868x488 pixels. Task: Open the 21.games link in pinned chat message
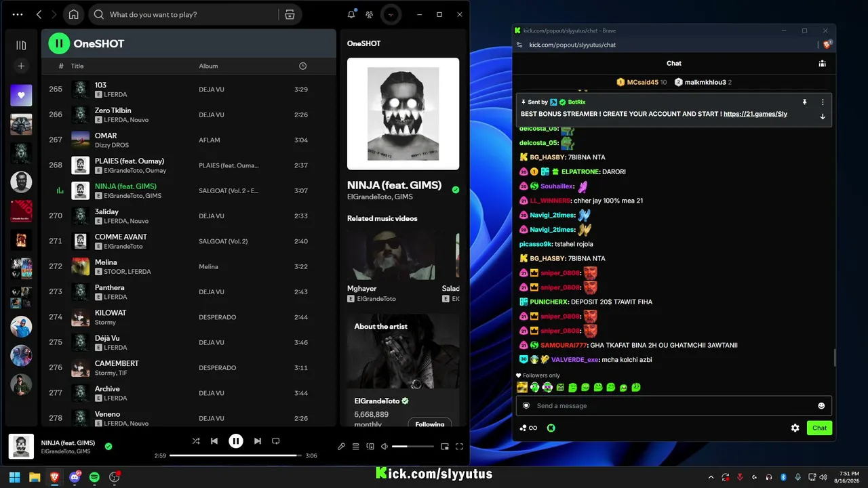coord(755,114)
